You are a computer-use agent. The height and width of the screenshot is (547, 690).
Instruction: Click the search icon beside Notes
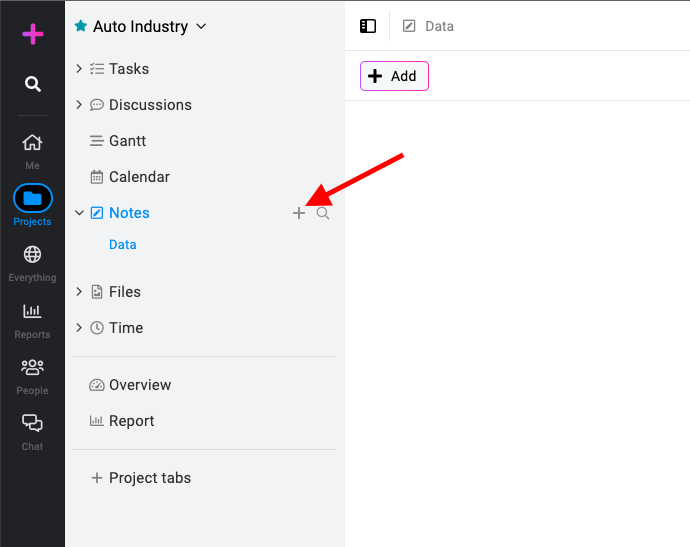point(323,213)
